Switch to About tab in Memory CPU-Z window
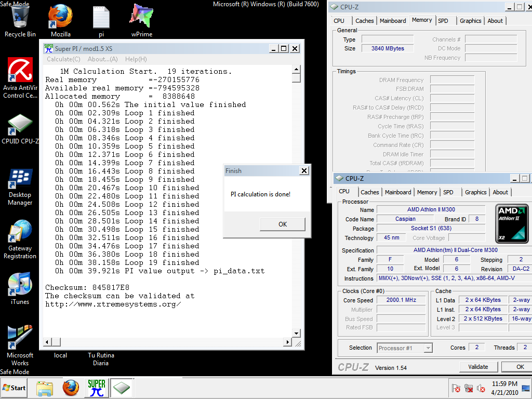Viewport: 532px width, 399px height. point(495,21)
